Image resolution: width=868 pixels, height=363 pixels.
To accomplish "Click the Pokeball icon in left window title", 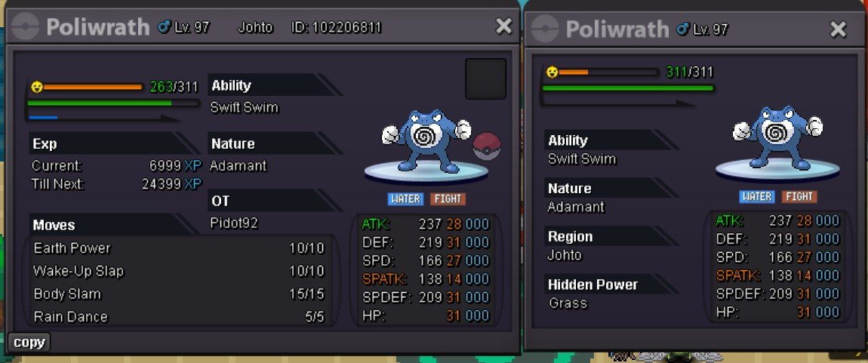I will coord(26,26).
